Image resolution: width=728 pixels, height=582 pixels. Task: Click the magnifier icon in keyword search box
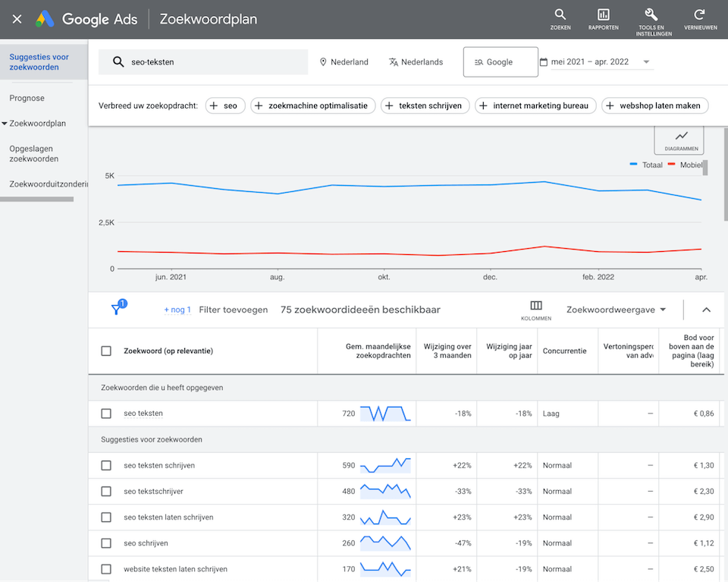(118, 61)
